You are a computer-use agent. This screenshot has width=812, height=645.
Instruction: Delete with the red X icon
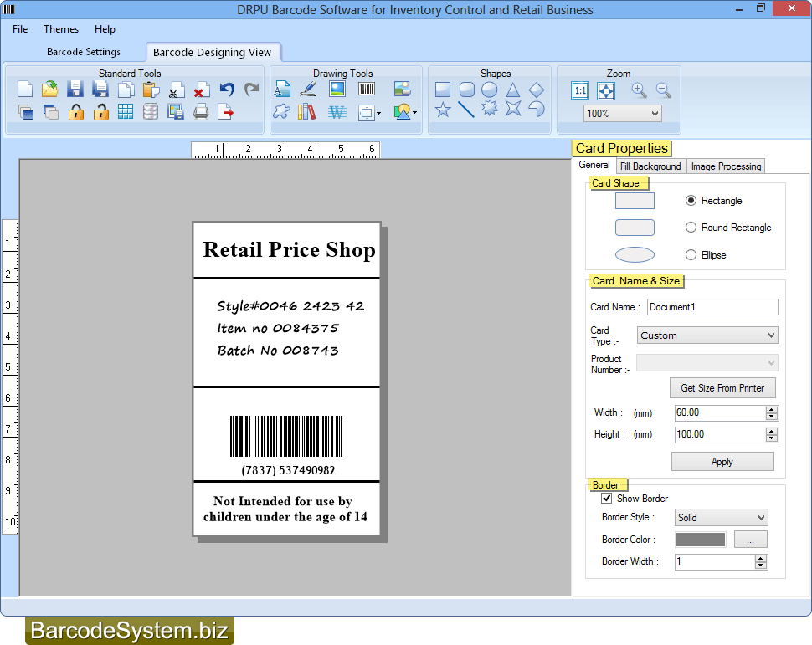201,89
